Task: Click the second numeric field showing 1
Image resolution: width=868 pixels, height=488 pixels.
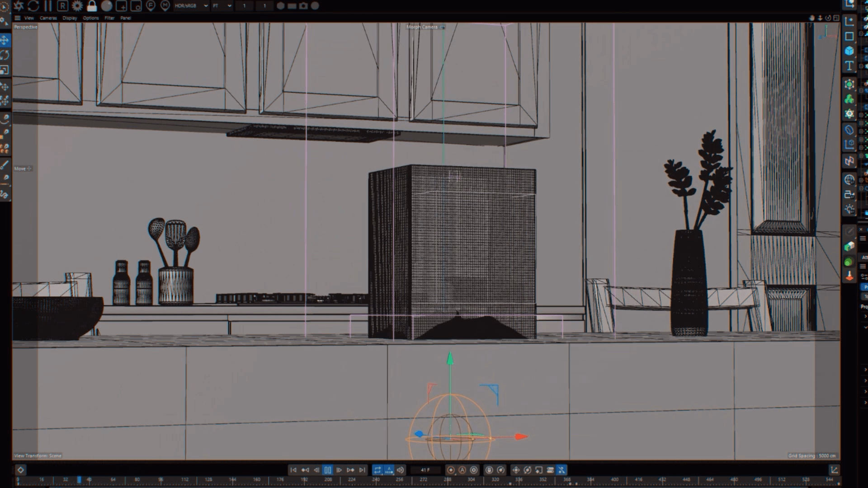Action: (264, 6)
